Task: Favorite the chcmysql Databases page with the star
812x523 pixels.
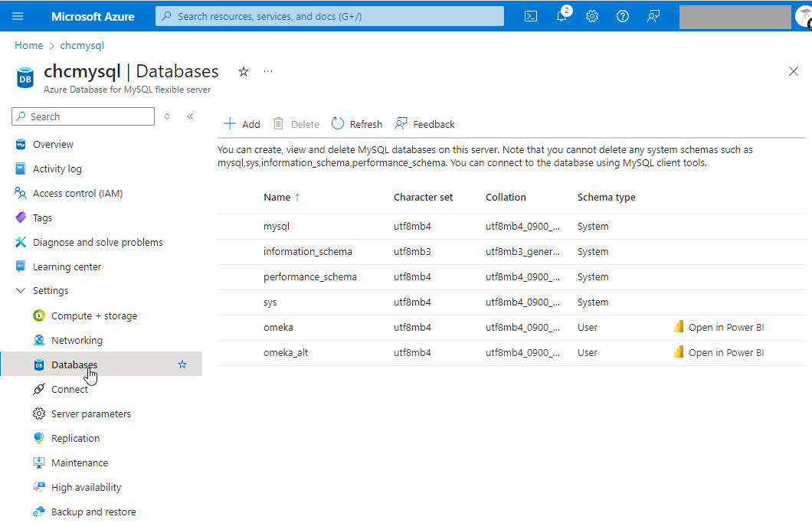Action: click(244, 71)
